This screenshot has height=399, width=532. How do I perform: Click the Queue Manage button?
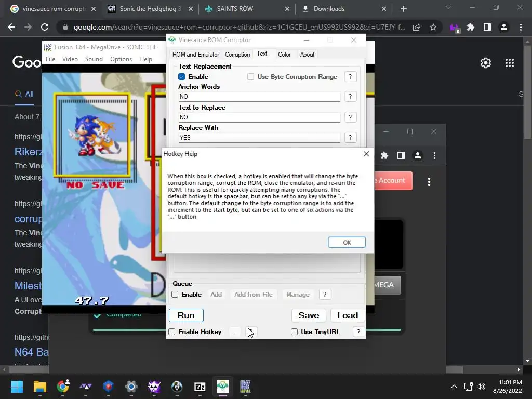tap(298, 295)
